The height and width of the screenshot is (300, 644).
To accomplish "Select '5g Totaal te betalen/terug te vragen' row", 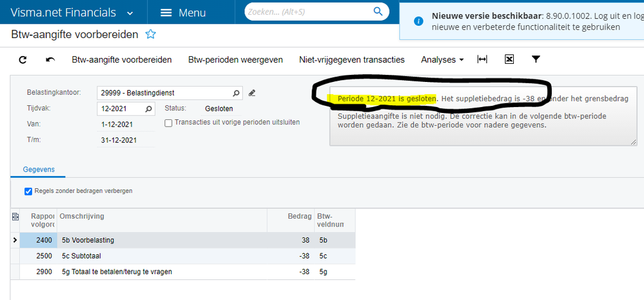I will point(183,272).
